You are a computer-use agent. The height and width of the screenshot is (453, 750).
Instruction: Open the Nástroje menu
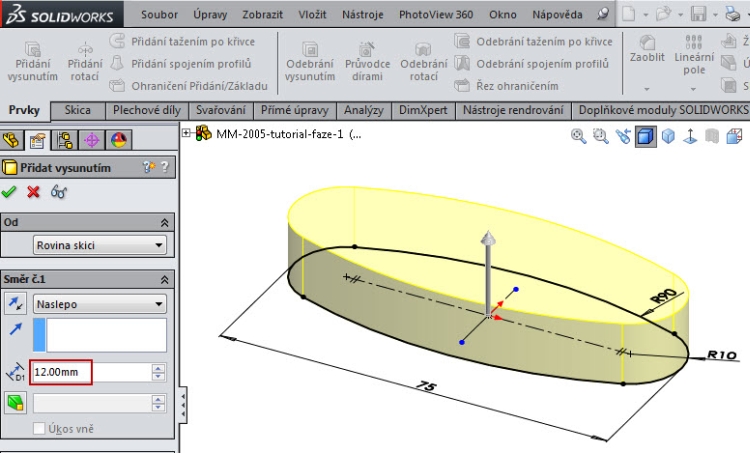pyautogui.click(x=363, y=15)
